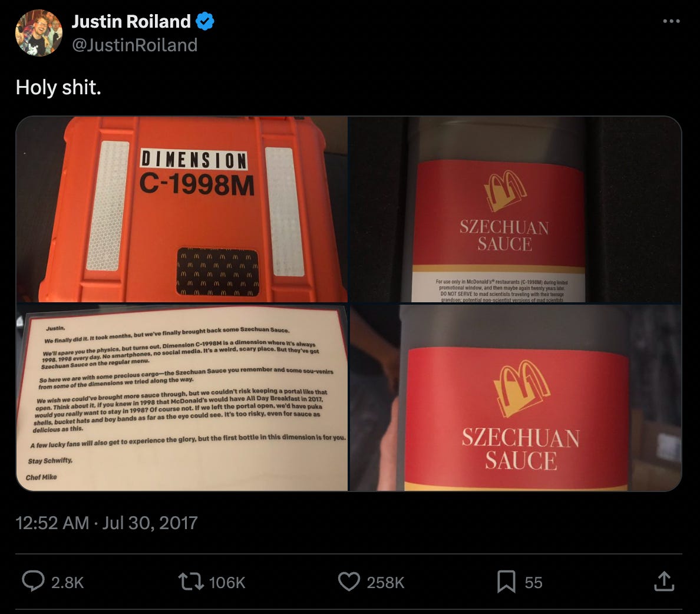Click the share upload icon
This screenshot has width=700, height=614.
coord(664,582)
